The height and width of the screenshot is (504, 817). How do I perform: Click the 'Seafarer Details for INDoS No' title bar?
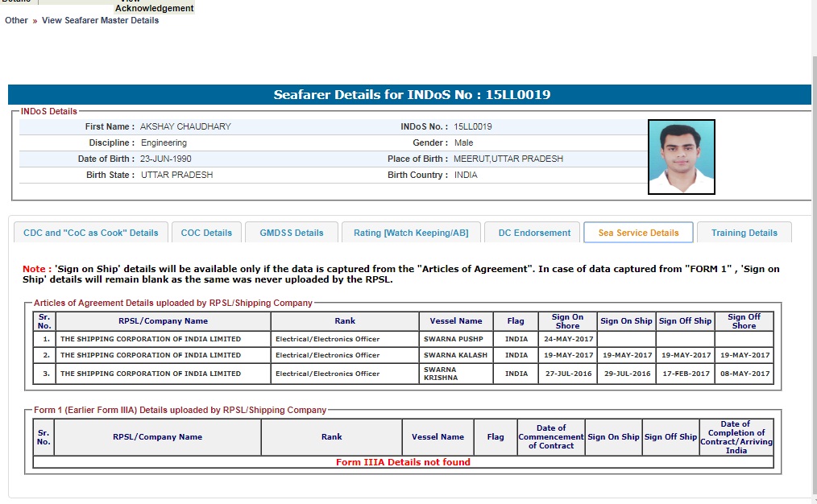412,95
